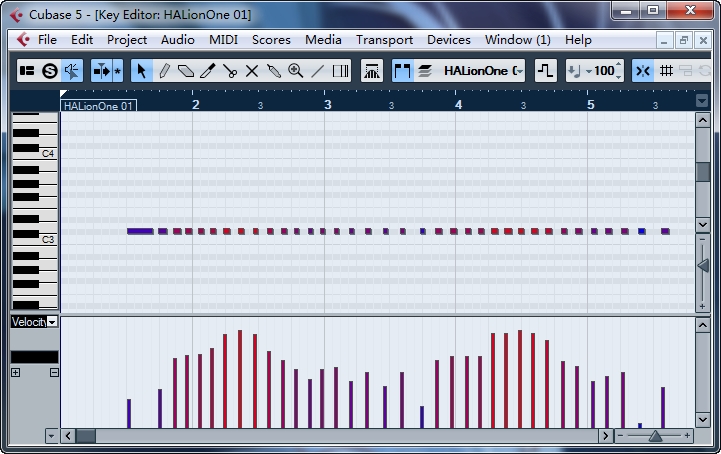Select the Object Selection arrow tool
This screenshot has width=721, height=454.
pos(141,71)
